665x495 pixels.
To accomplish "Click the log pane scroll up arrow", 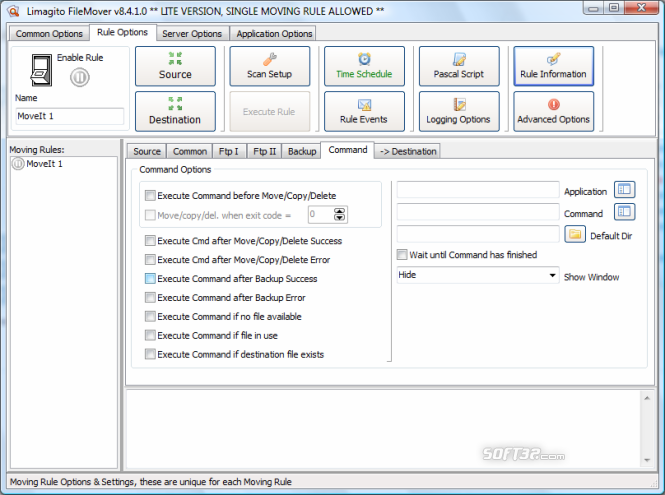I will 647,398.
